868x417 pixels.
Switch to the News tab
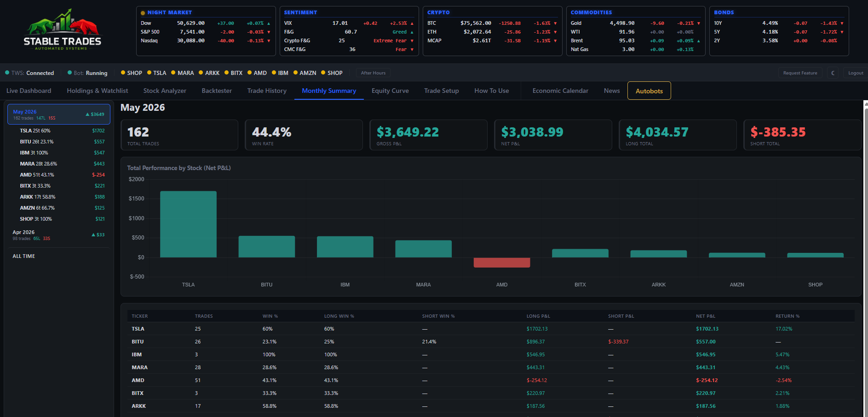[x=612, y=91]
